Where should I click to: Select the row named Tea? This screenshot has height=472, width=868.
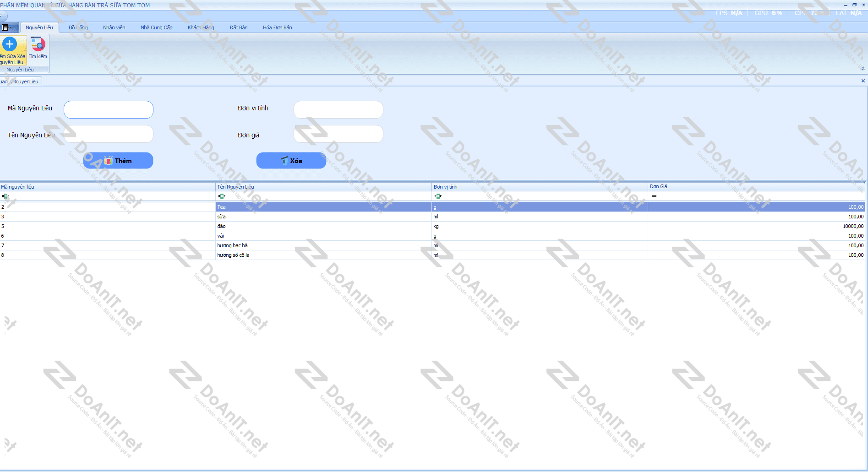[x=432, y=207]
